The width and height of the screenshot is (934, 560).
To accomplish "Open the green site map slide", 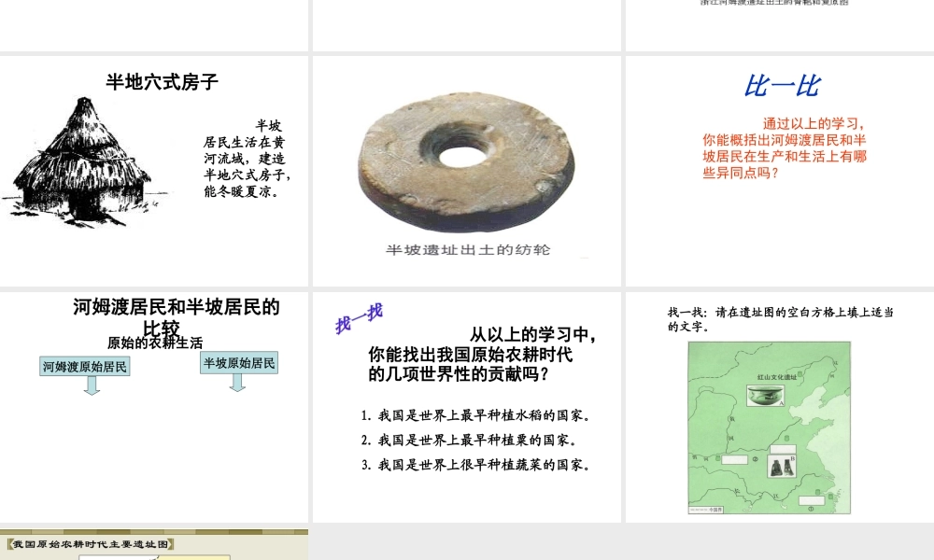I will coord(780,407).
